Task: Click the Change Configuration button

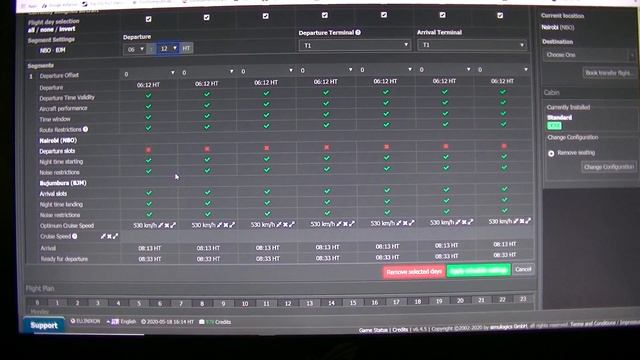Action: (x=609, y=167)
